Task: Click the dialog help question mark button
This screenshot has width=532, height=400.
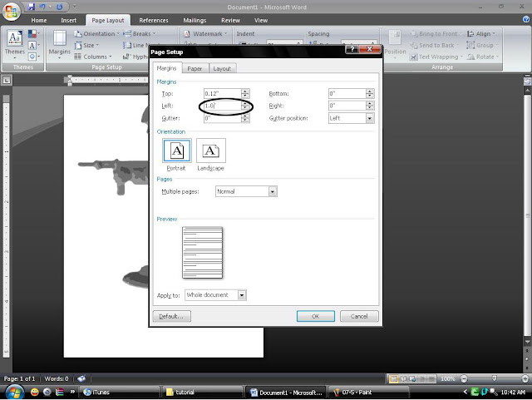Action: [352, 49]
